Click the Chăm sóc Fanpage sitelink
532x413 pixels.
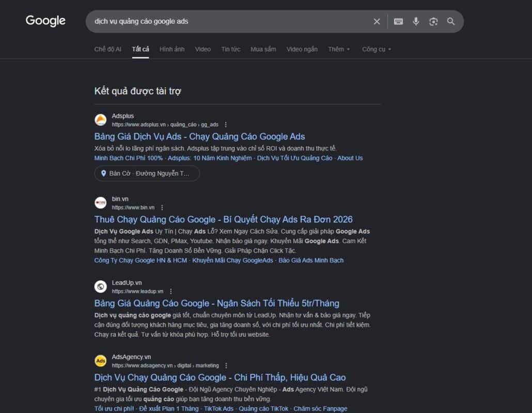[x=320, y=408]
